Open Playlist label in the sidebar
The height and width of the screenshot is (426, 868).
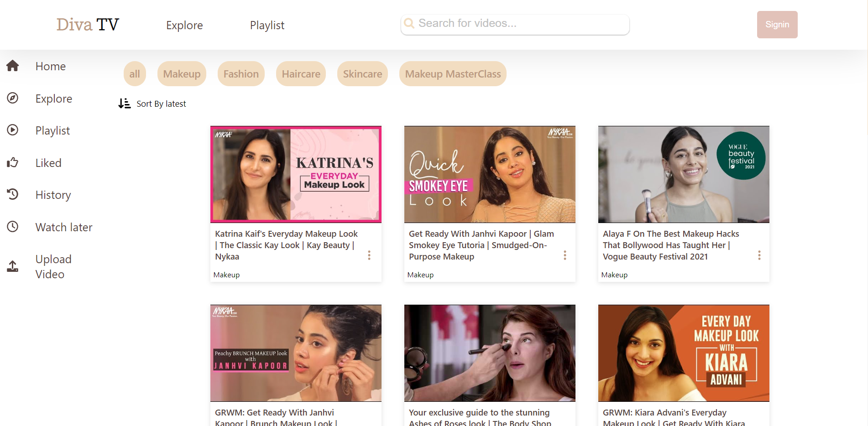point(52,131)
